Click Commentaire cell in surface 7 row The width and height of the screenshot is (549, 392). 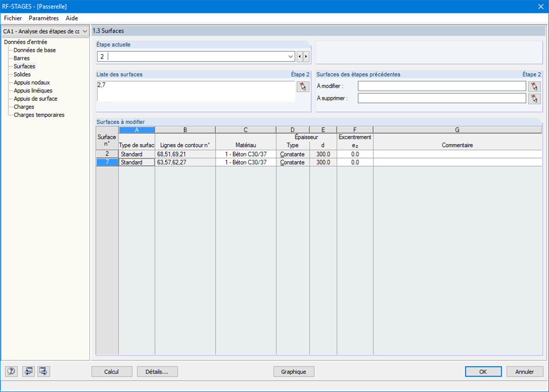point(457,162)
